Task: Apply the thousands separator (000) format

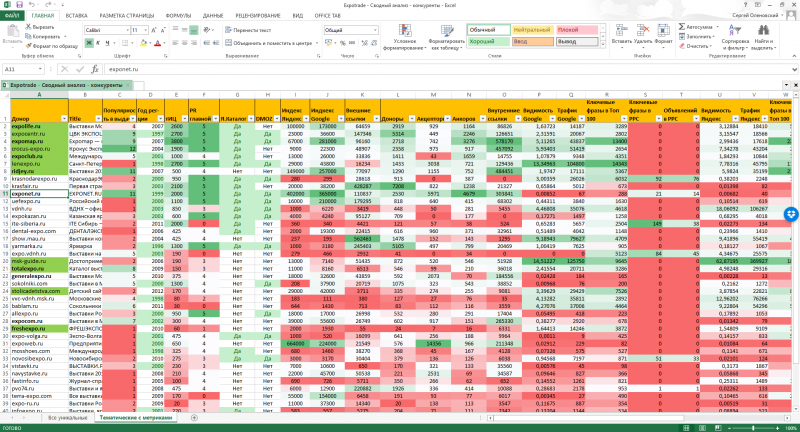Action: (x=352, y=43)
